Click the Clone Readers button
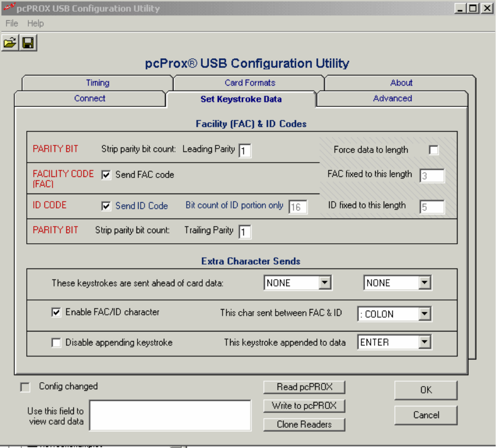Viewport: 496px width, 448px height. pyautogui.click(x=304, y=424)
